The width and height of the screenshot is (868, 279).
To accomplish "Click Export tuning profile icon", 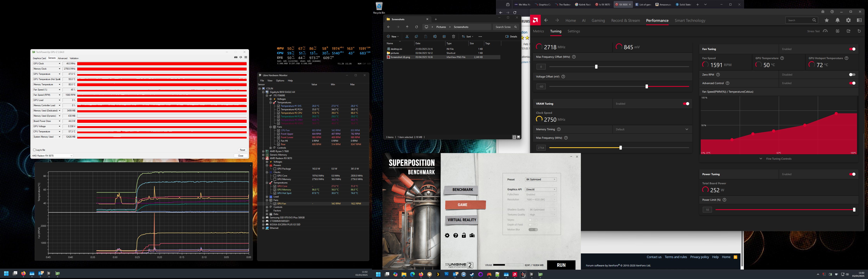I will [848, 31].
